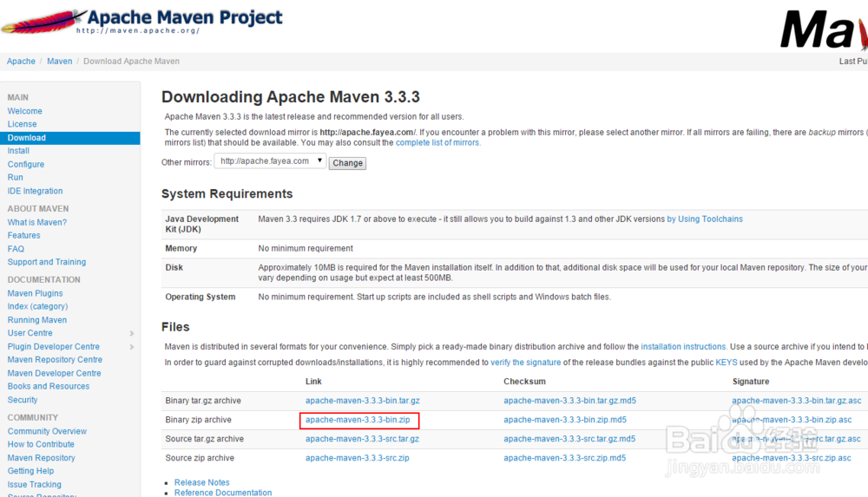868x497 pixels.
Task: Click the Java Development Kit (JDK) cell
Action: pos(201,224)
